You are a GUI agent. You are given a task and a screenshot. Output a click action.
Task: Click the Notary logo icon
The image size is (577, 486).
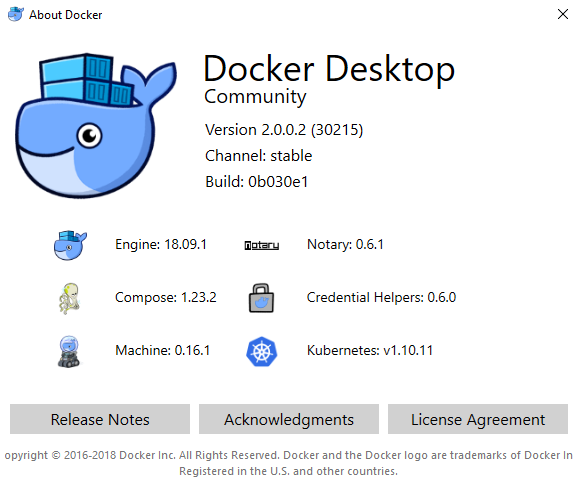point(262,245)
